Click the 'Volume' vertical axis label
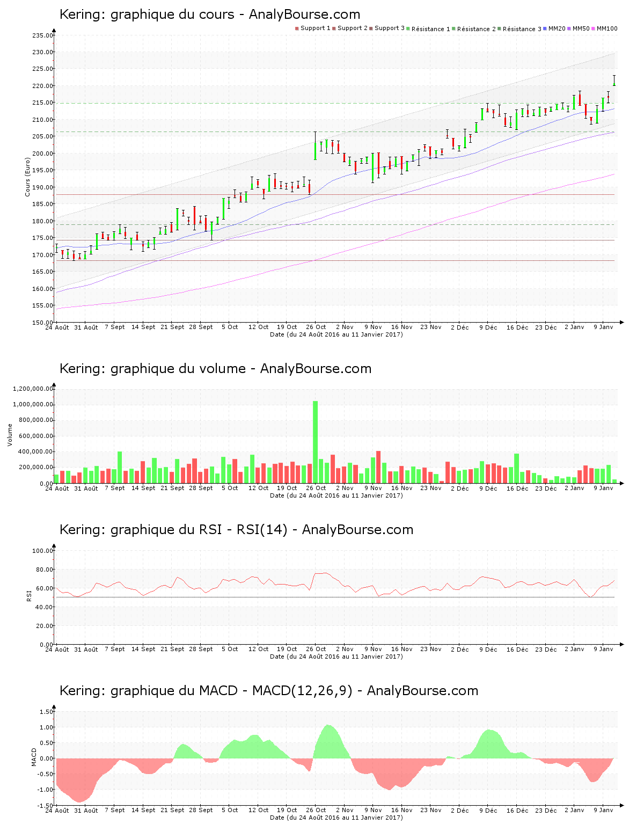 [10, 435]
